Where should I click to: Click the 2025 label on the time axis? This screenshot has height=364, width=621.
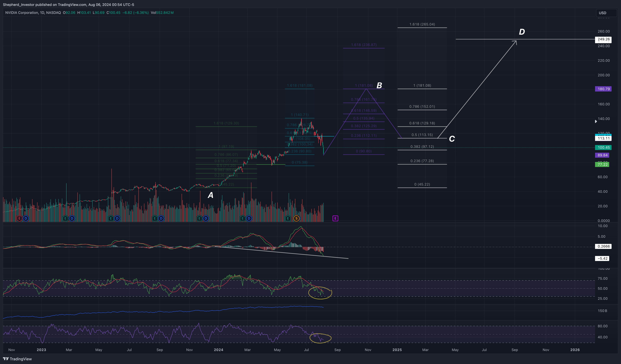point(397,350)
